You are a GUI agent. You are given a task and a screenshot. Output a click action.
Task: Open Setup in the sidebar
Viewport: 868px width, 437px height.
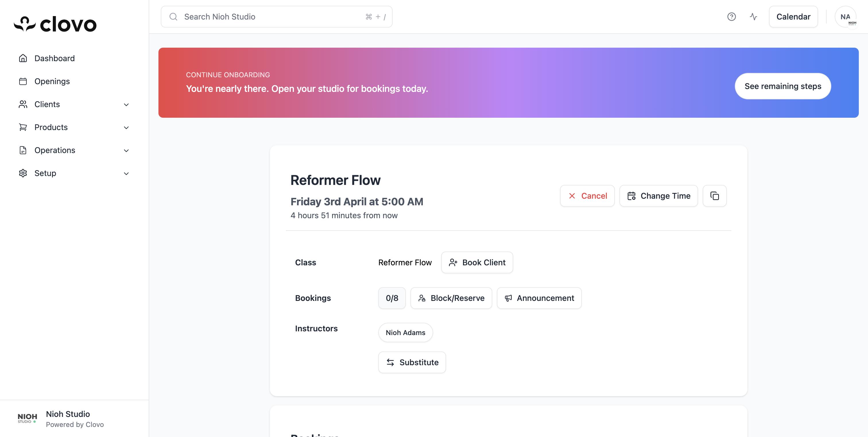45,173
